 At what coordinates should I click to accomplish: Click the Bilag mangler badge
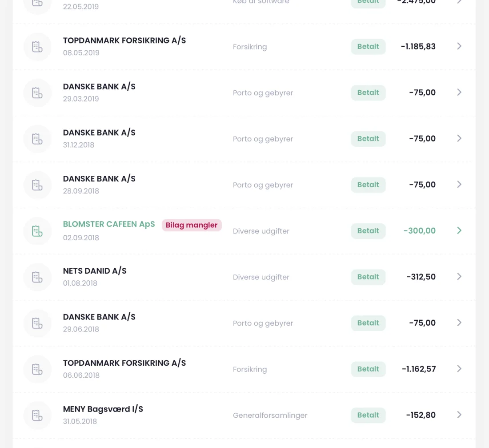coord(192,225)
